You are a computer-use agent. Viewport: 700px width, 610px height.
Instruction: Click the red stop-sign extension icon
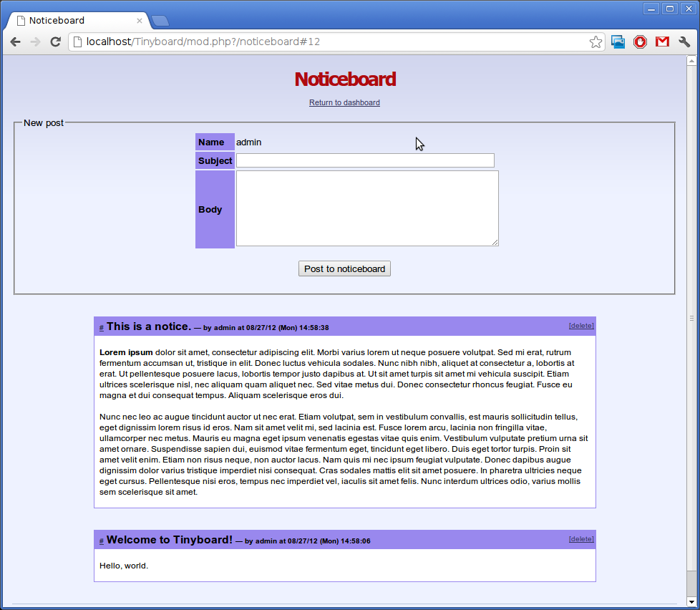(640, 42)
